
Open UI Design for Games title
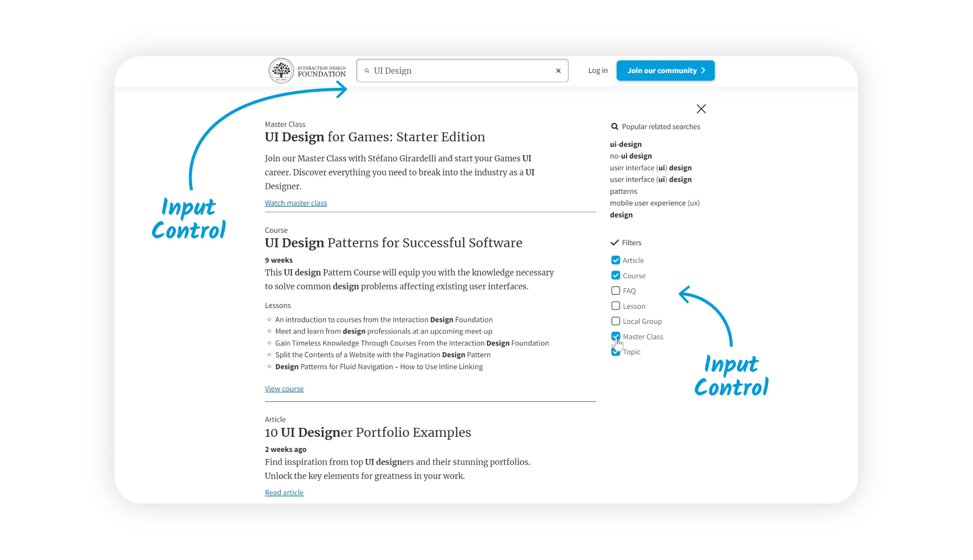374,137
